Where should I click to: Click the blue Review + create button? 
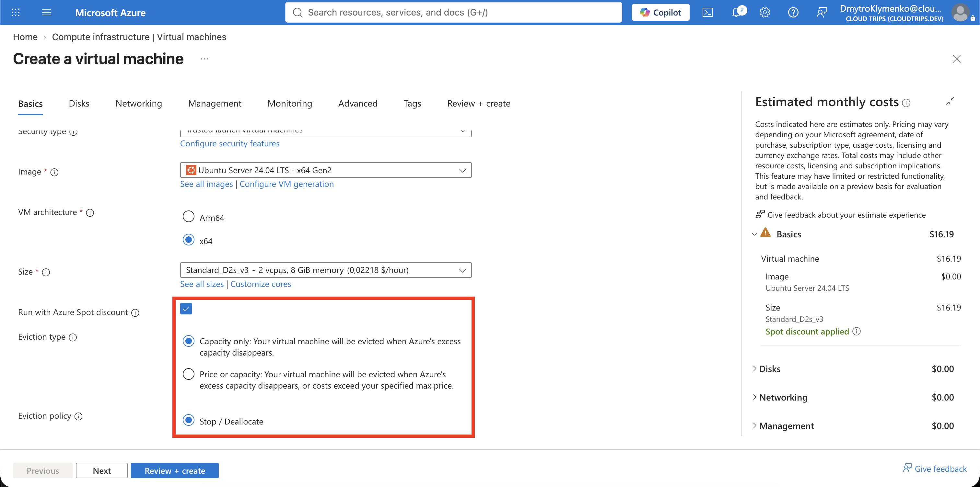pos(175,470)
